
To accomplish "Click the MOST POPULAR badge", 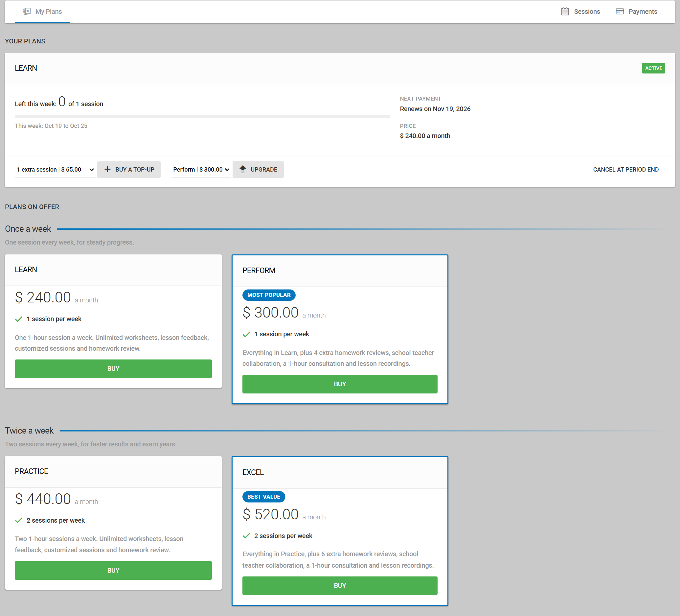I will 269,295.
